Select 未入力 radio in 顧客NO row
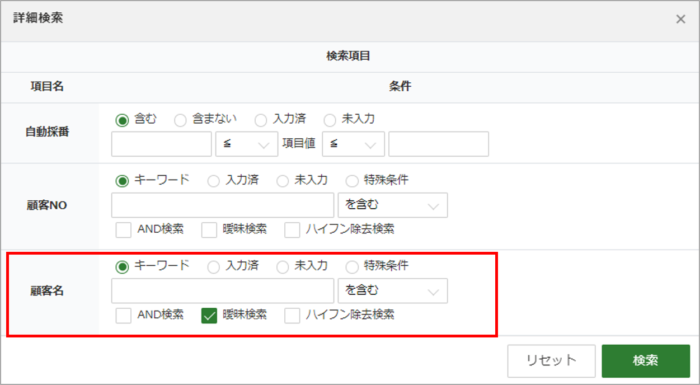This screenshot has height=385, width=700. tap(283, 181)
